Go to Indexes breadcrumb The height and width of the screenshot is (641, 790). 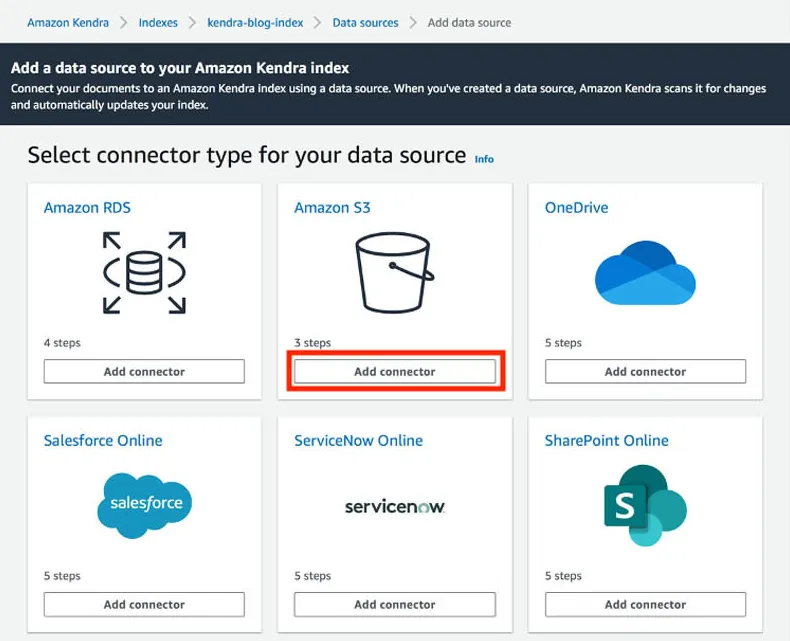coord(158,23)
